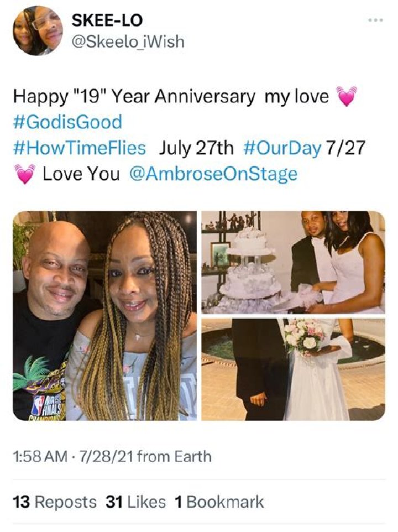Image resolution: width=398 pixels, height=532 pixels.
Task: Click the SKEE-LO display name
Action: [107, 20]
